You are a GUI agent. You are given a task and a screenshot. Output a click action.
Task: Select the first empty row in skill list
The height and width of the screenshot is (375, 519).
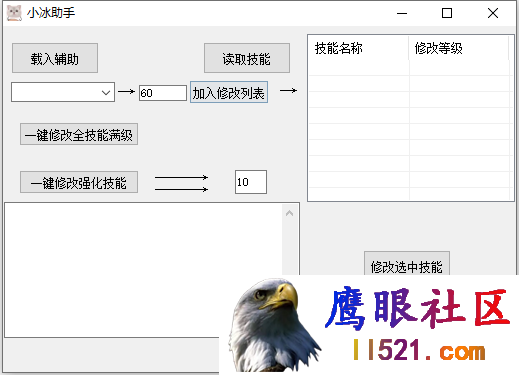coord(410,68)
